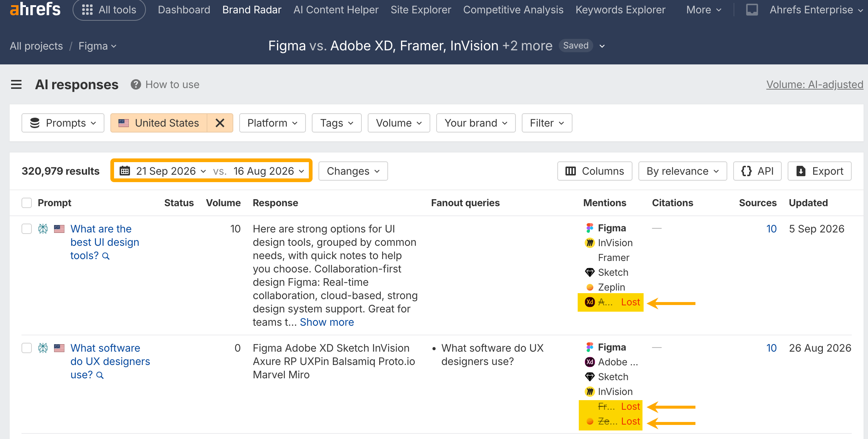Click US flag icon in 'best UI design tools' row
The height and width of the screenshot is (439, 868).
coord(59,229)
